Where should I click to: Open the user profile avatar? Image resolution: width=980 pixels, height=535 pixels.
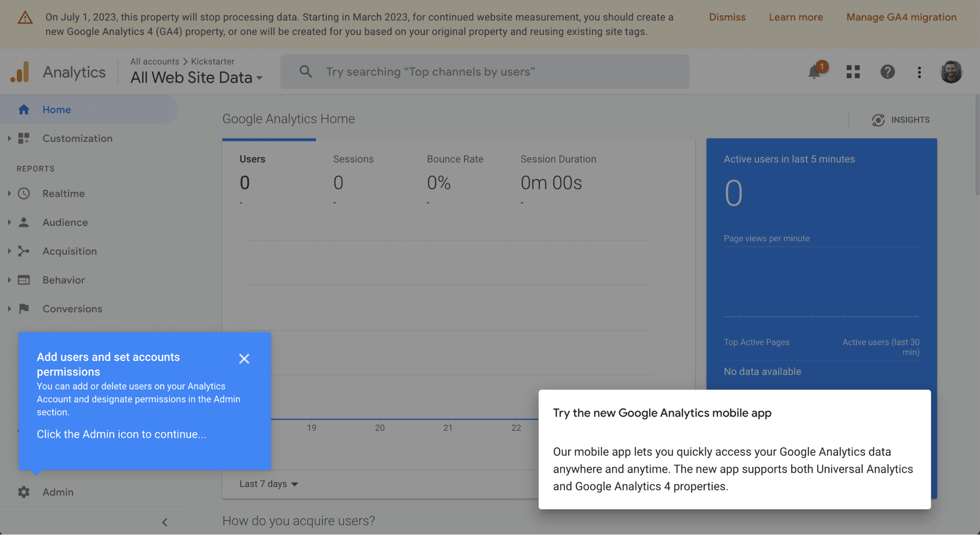[x=951, y=72]
